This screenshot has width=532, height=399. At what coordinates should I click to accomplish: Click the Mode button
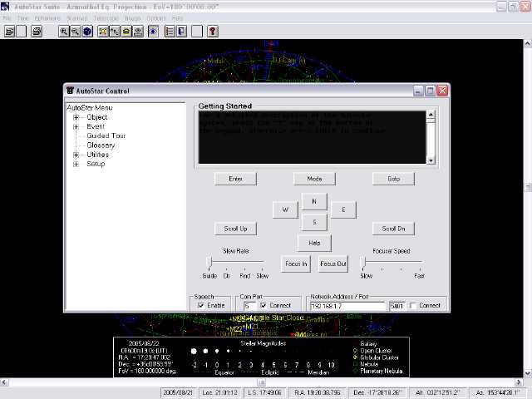314,179
